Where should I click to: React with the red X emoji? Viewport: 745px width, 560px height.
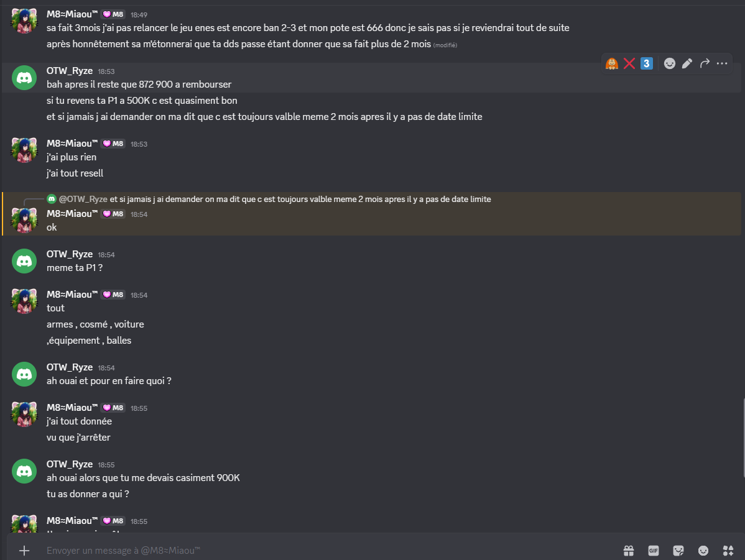pos(629,63)
